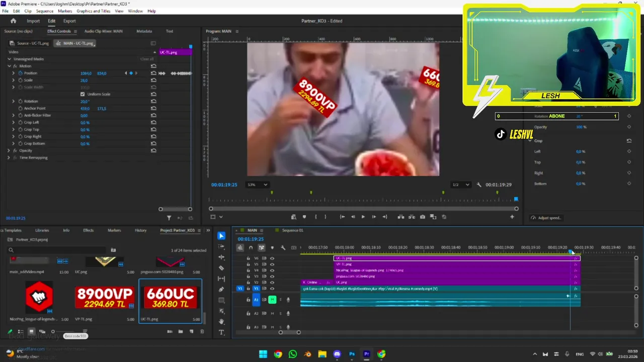644x362 pixels.
Task: Open the Import workspace
Action: coord(33,21)
